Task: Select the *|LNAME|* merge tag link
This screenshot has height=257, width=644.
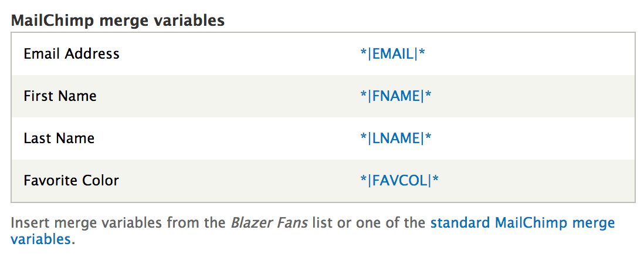Action: point(396,138)
